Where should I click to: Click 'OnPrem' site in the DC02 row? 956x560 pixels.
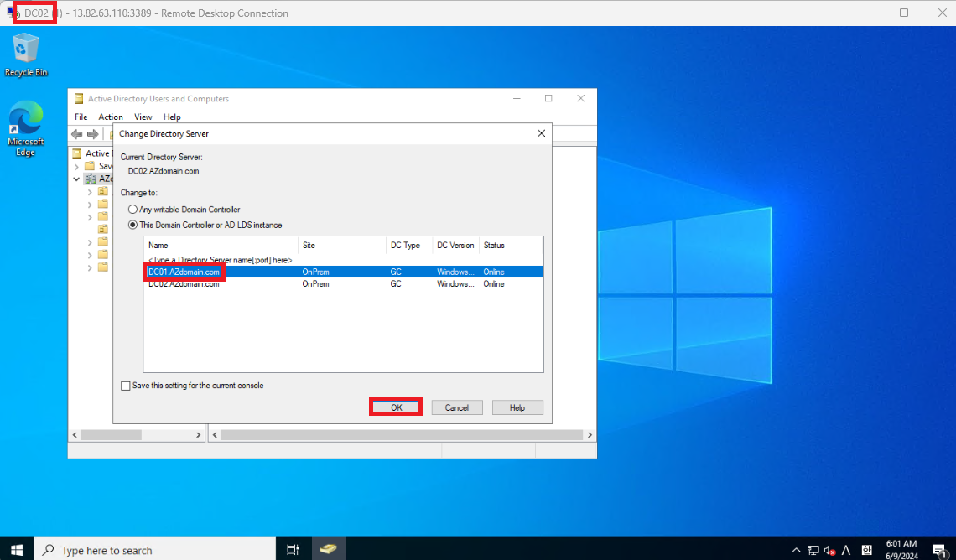pyautogui.click(x=316, y=284)
